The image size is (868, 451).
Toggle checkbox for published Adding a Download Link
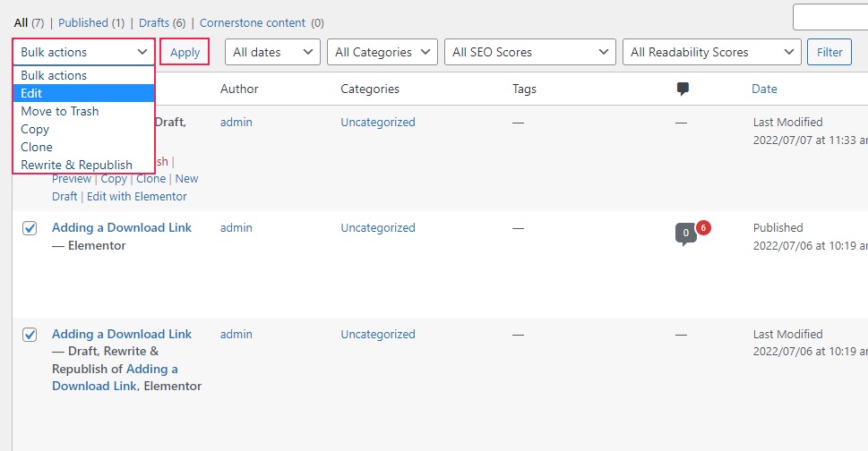click(x=30, y=227)
